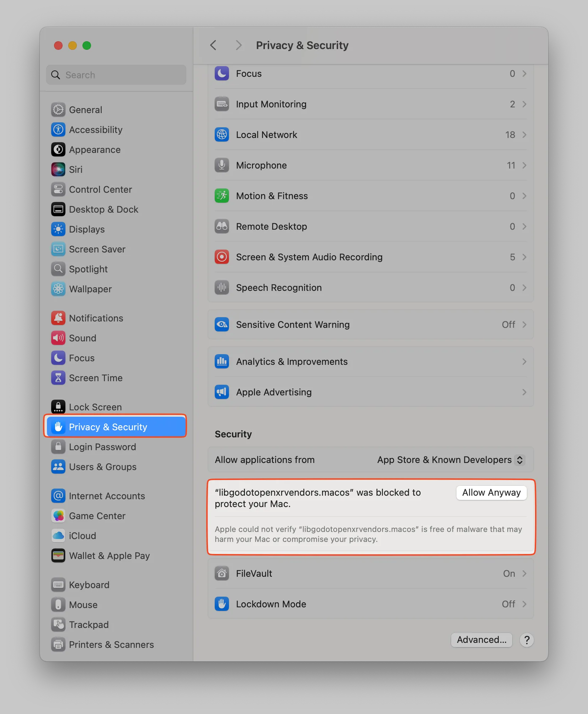Screen dimensions: 588x714
Task: Click the Apple Advertising megaphone icon
Action: 222,392
